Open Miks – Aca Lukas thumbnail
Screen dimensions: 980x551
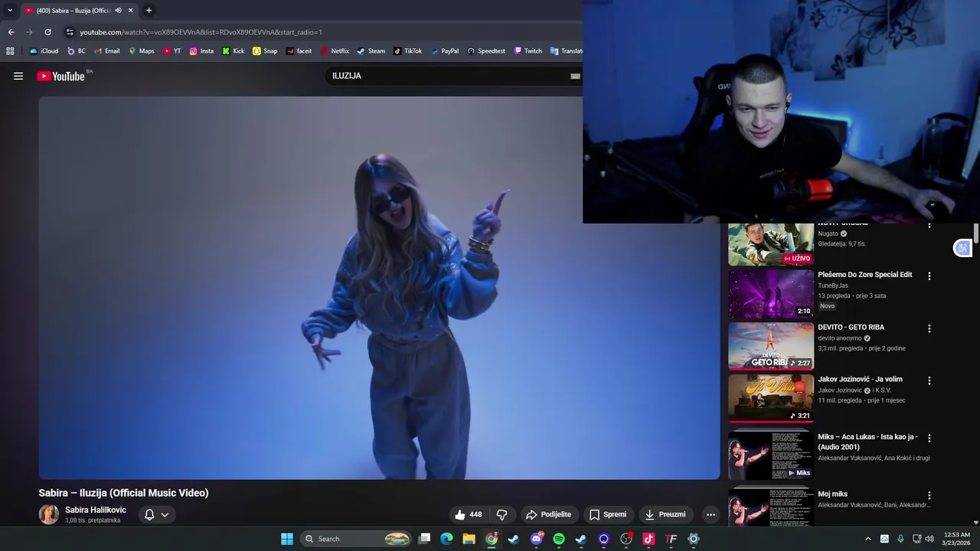771,455
